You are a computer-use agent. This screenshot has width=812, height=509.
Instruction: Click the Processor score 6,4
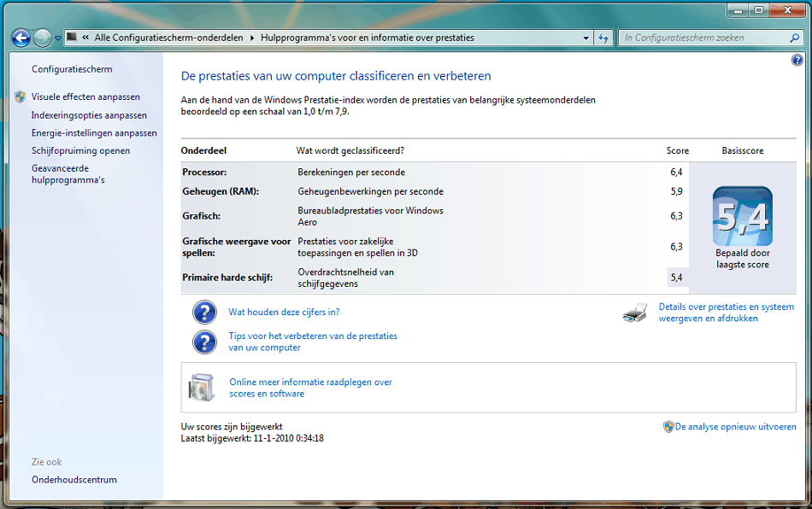coord(676,173)
